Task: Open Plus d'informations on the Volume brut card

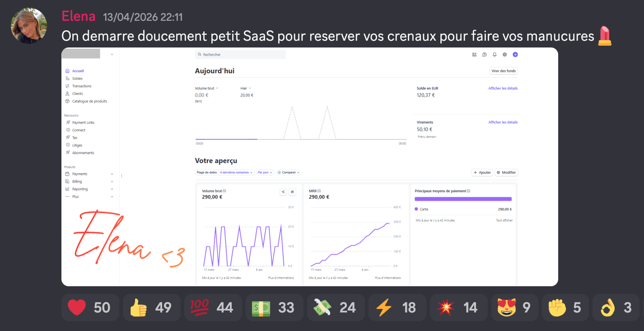Action: 281,278
